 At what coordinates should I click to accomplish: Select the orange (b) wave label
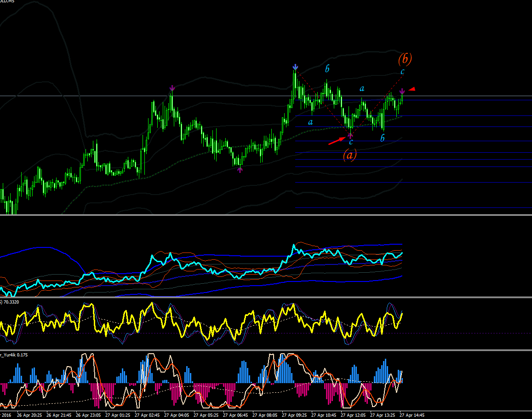[405, 59]
